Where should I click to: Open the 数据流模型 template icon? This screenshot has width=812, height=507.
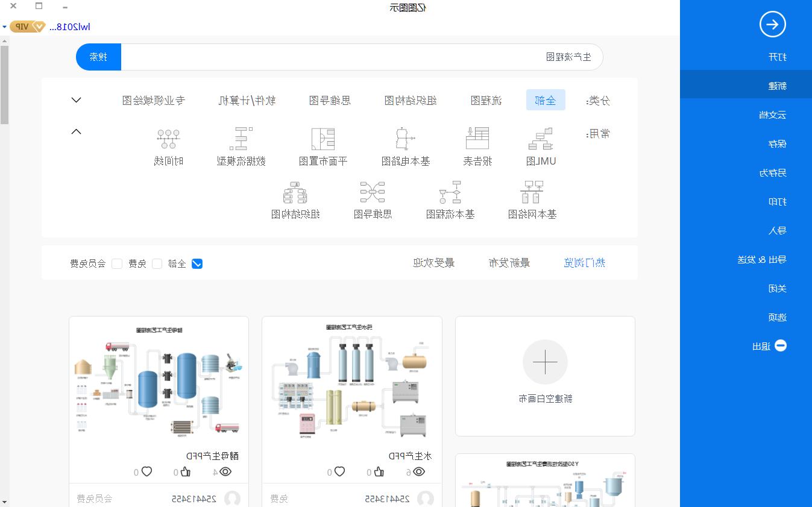tap(241, 139)
